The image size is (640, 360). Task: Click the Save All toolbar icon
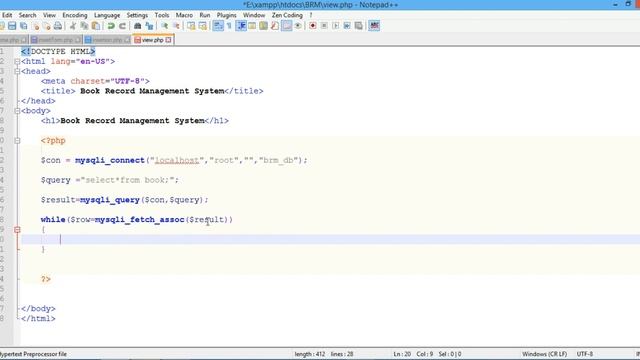click(23, 26)
